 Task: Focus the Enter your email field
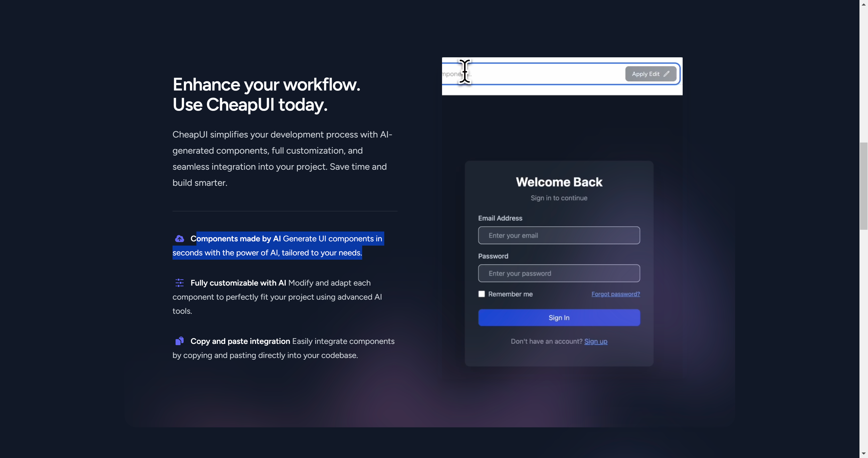(559, 235)
